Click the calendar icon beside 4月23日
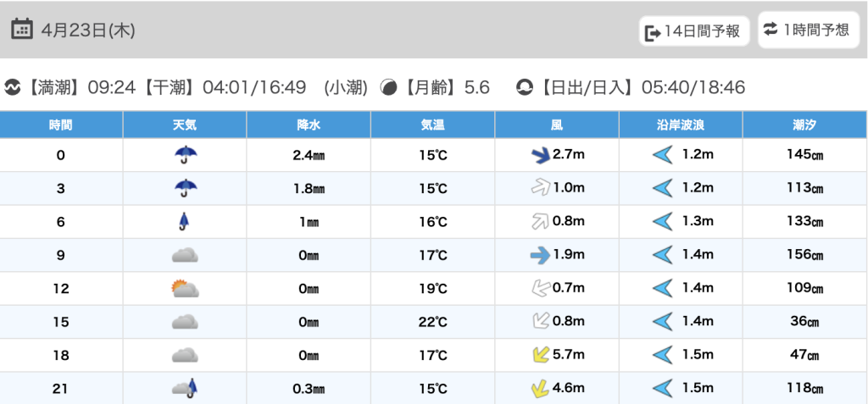This screenshot has height=404, width=868. 23,30
